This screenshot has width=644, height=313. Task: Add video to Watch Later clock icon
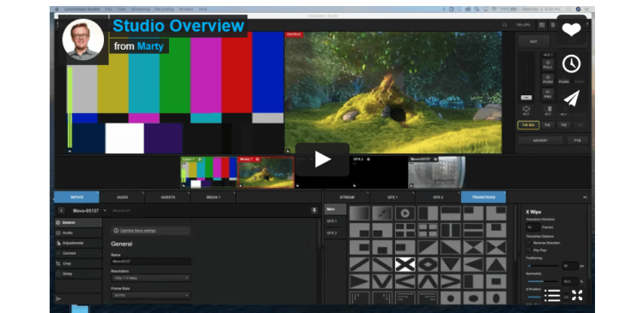(571, 63)
